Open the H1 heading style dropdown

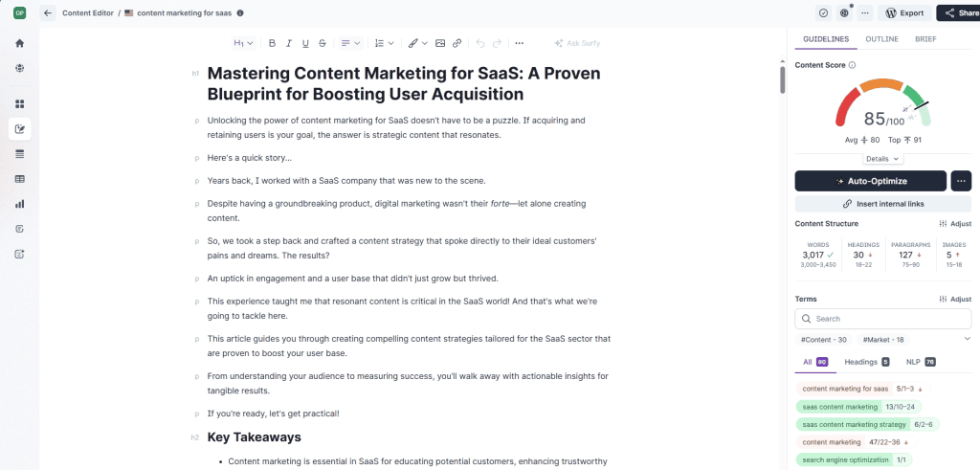coord(243,43)
